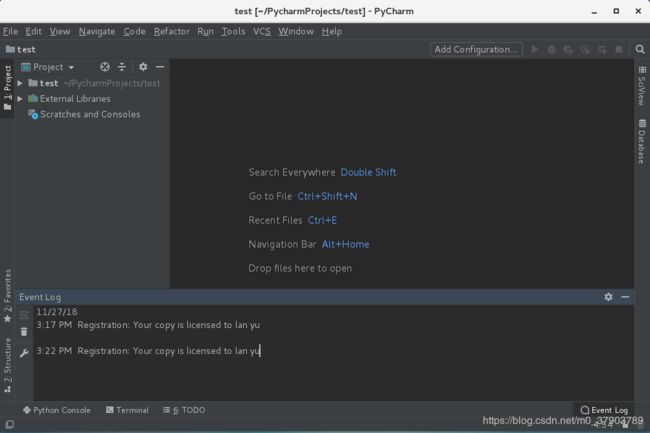Open the Navigate menu

click(x=97, y=31)
